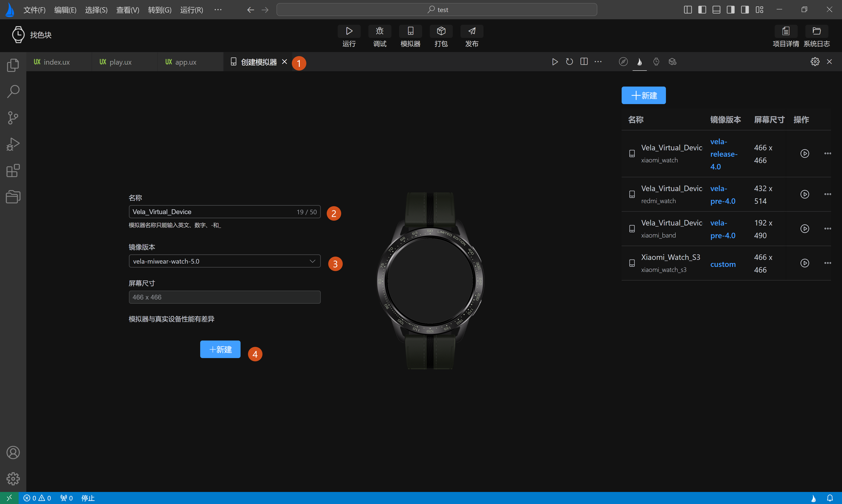Click the blue 新建 button under the form
The image size is (842, 504).
[x=220, y=349]
